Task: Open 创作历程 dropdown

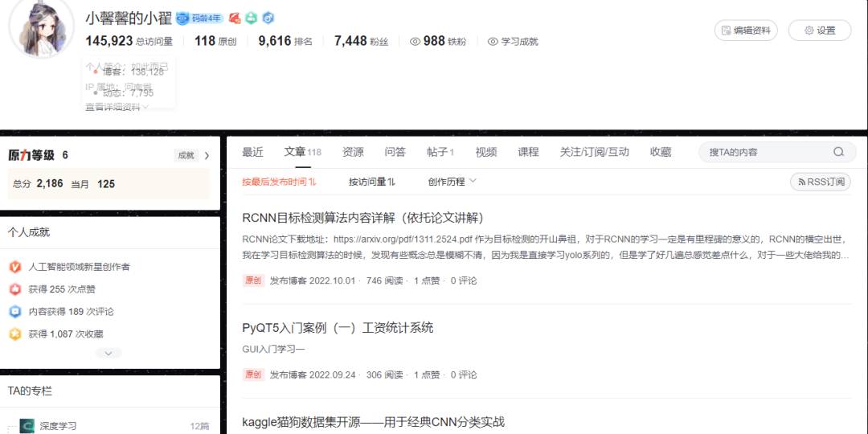Action: click(452, 182)
